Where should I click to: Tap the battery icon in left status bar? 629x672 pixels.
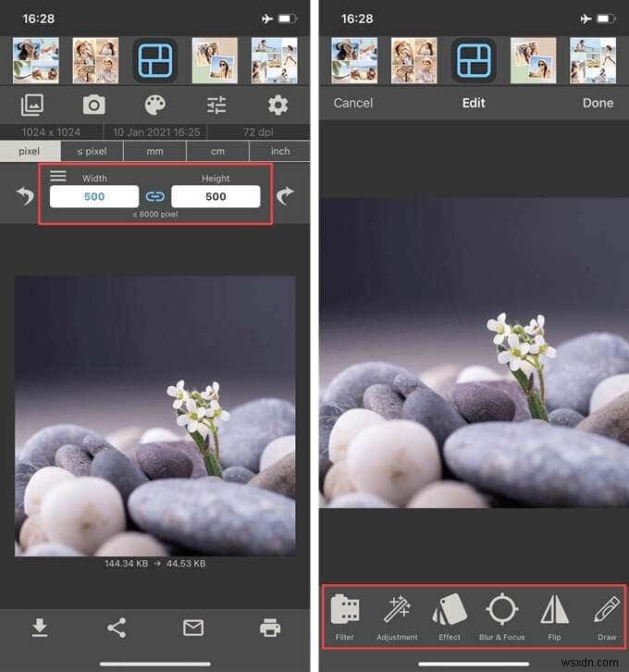click(x=288, y=19)
